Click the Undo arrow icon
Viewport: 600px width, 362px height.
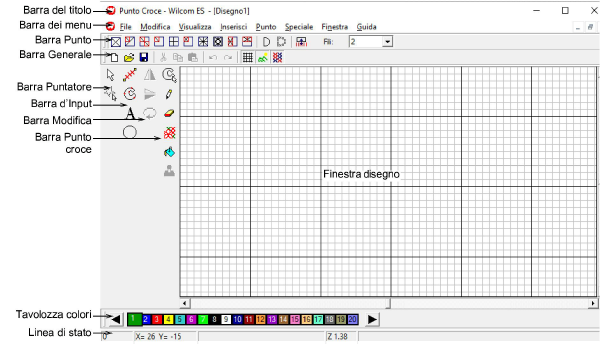[x=213, y=57]
